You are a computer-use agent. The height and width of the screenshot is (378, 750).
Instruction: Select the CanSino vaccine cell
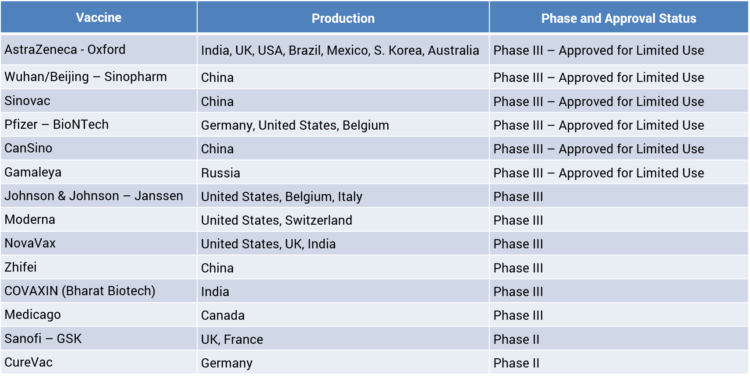[x=99, y=148]
